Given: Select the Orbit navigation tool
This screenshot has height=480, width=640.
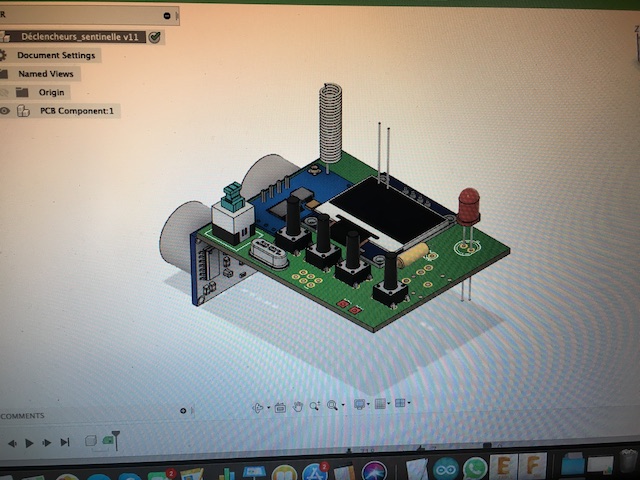Looking at the screenshot, I should tap(258, 407).
